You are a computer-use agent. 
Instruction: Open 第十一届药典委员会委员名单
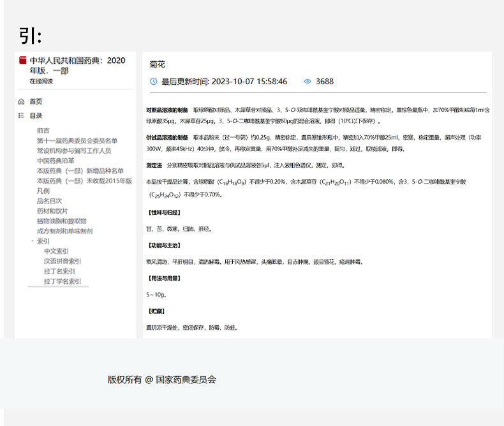(77, 140)
